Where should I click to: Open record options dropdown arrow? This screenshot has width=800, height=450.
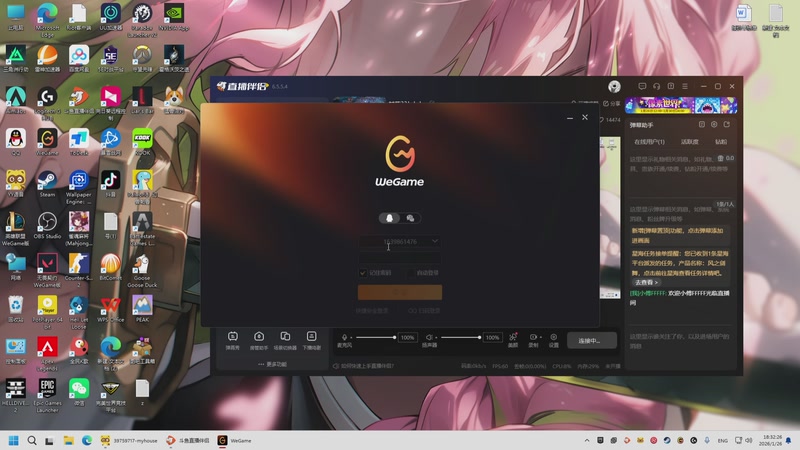coord(540,337)
